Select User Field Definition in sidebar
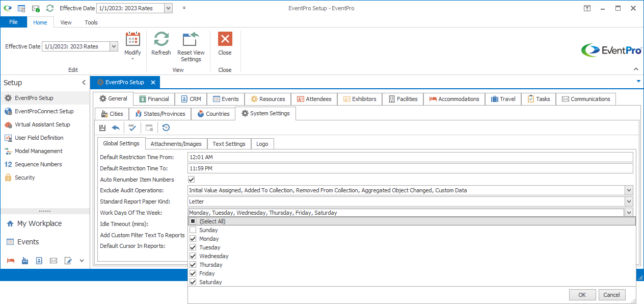644x304 pixels. point(44,138)
